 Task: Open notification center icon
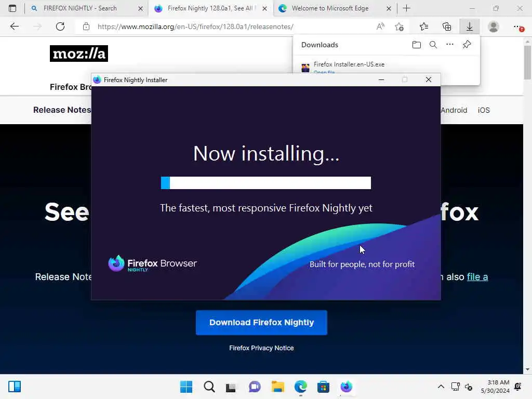click(x=518, y=387)
